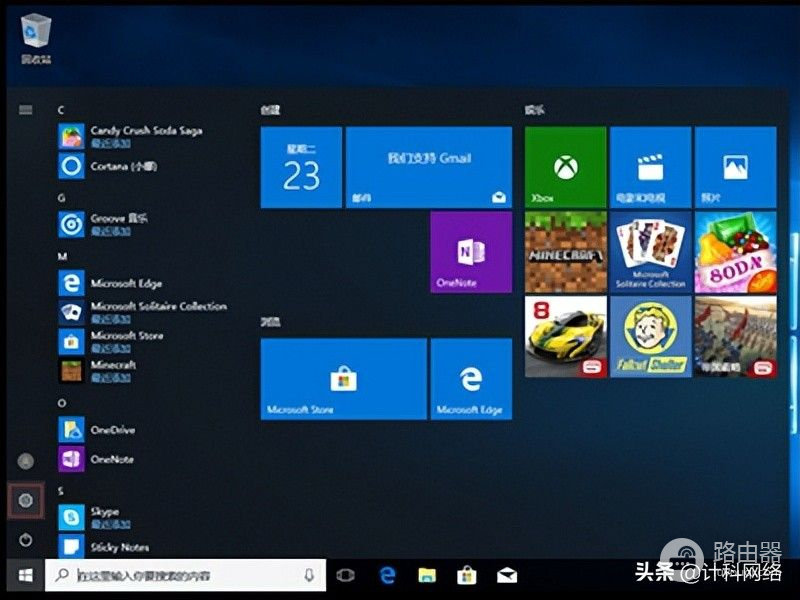Launch the Minecraft game tile
This screenshot has width=800, height=600.
click(x=566, y=252)
